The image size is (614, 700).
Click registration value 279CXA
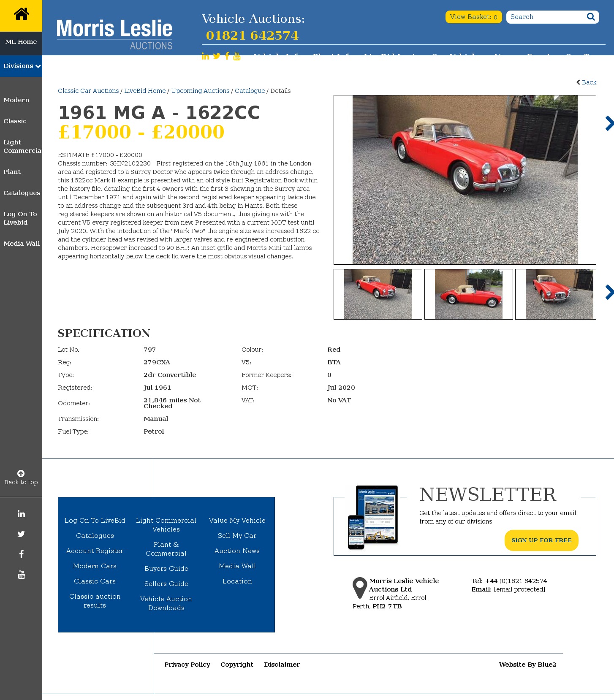(157, 362)
